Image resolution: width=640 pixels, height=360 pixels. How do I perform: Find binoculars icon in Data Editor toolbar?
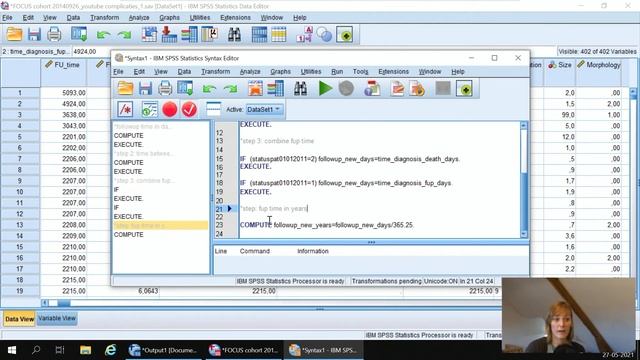pos(234,35)
